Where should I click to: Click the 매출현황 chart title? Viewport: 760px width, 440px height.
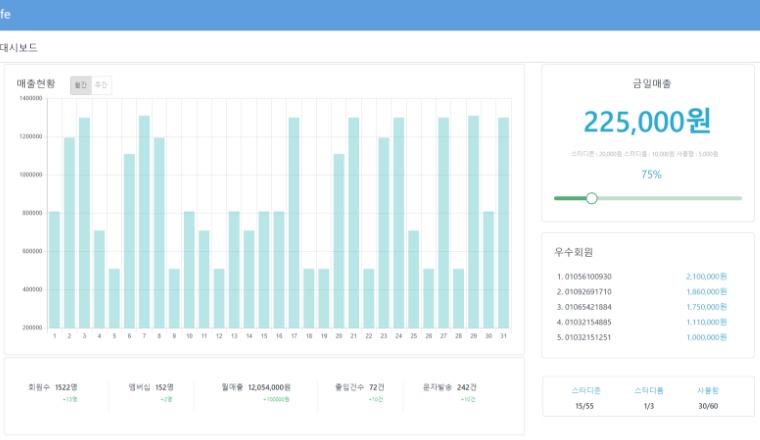[x=36, y=83]
